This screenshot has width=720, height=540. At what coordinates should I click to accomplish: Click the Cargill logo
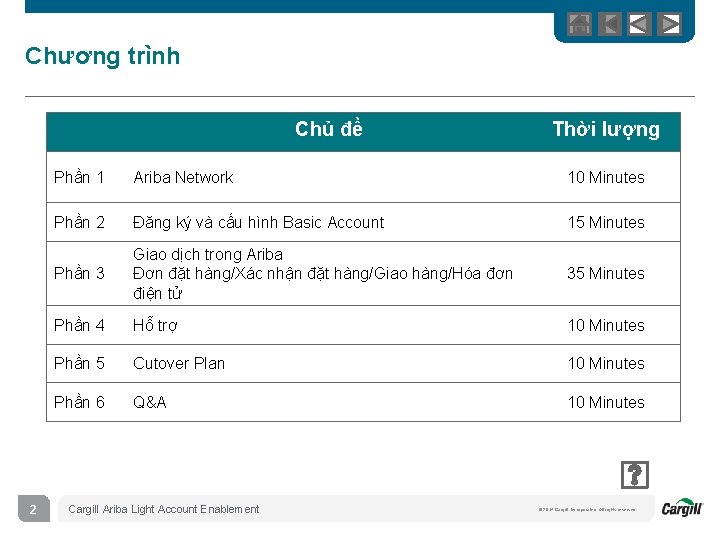(x=682, y=507)
